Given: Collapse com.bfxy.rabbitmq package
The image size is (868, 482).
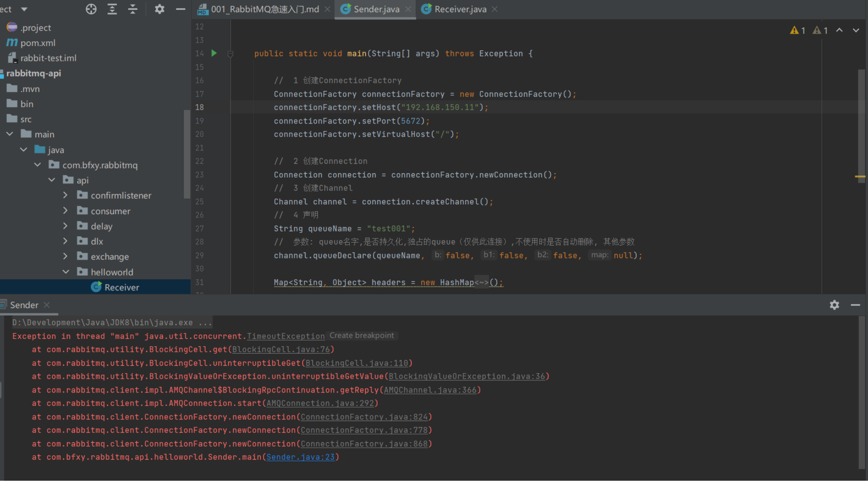Looking at the screenshot, I should click(x=37, y=165).
